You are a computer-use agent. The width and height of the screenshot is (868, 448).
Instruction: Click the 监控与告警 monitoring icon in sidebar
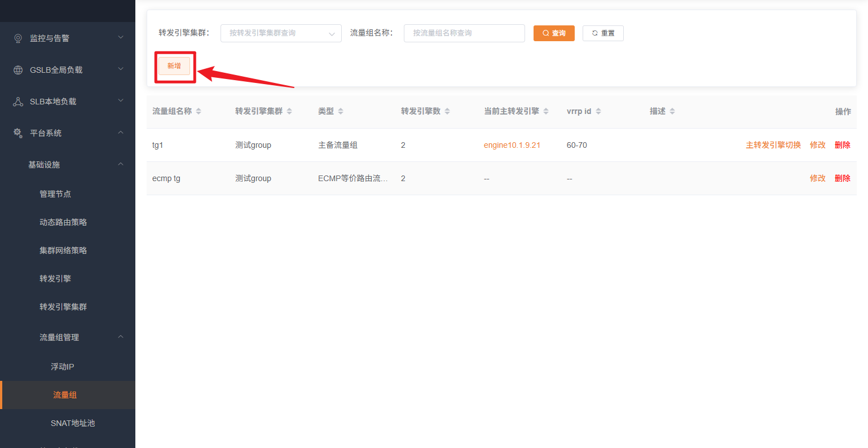18,38
